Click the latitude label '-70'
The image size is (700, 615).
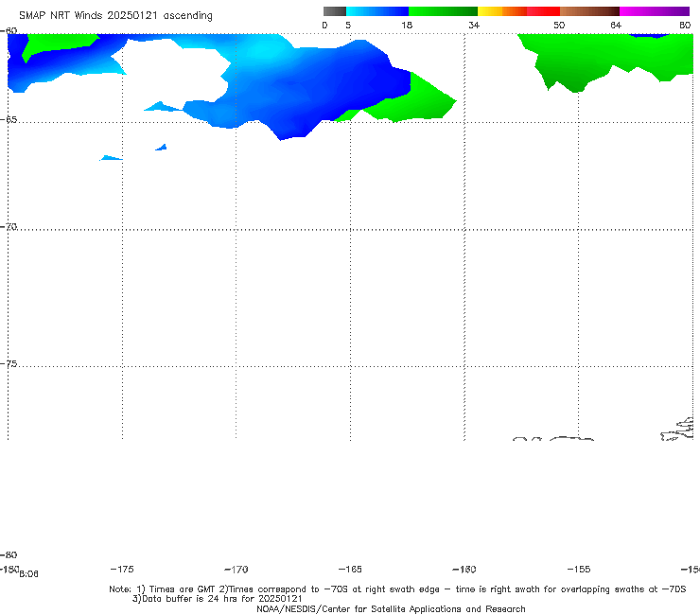point(9,227)
